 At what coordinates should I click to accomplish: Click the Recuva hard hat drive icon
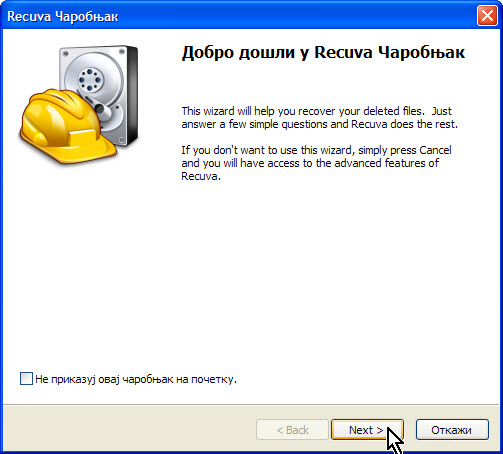point(79,105)
